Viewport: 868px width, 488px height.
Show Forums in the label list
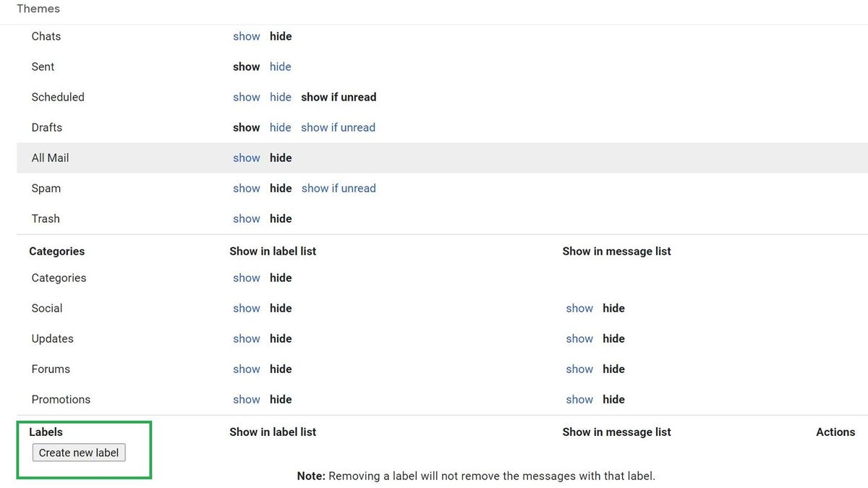point(246,369)
